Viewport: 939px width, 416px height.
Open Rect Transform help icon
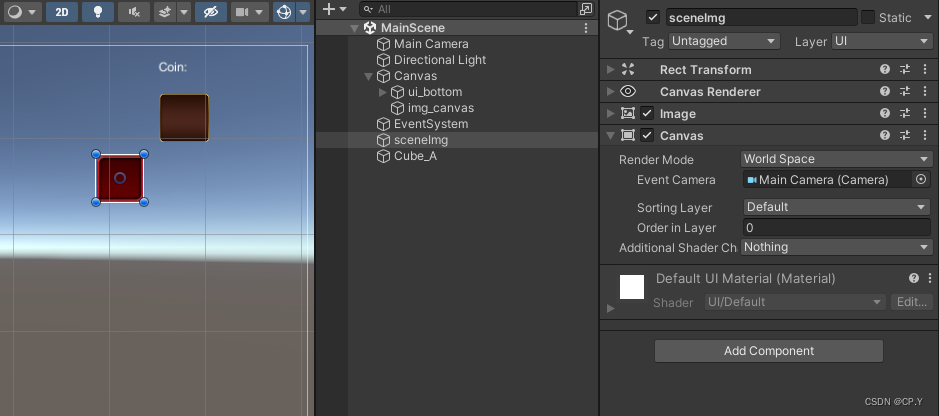[x=885, y=69]
